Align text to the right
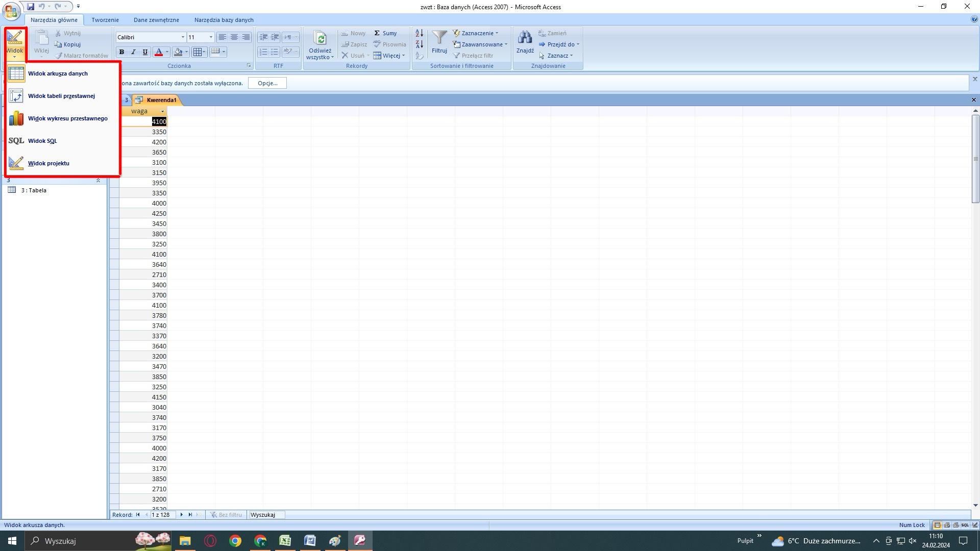This screenshot has width=980, height=551. coord(246,37)
